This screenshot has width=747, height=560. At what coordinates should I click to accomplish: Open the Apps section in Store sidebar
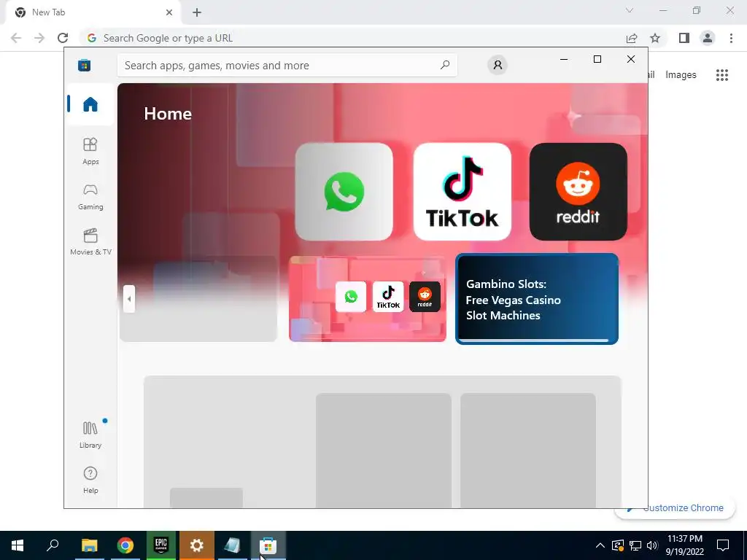tap(90, 151)
